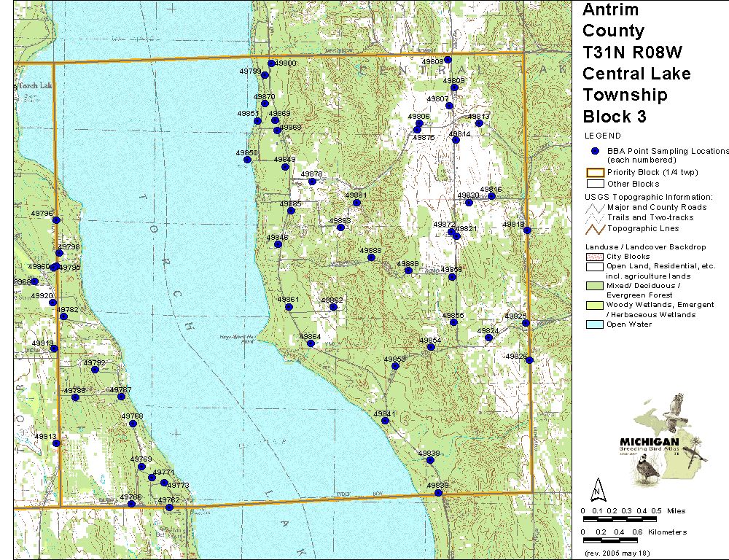Click sampling point 49800 on the map
This screenshot has width=729, height=560.
271,63
